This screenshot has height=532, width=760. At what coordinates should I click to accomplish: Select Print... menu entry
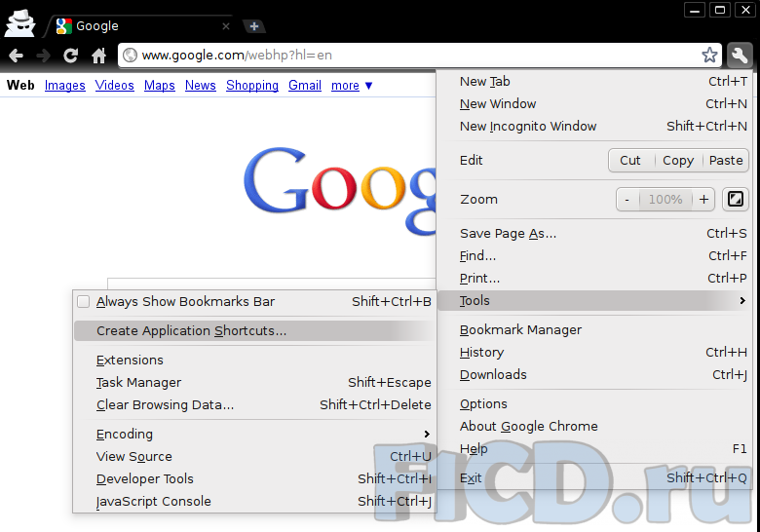point(596,278)
